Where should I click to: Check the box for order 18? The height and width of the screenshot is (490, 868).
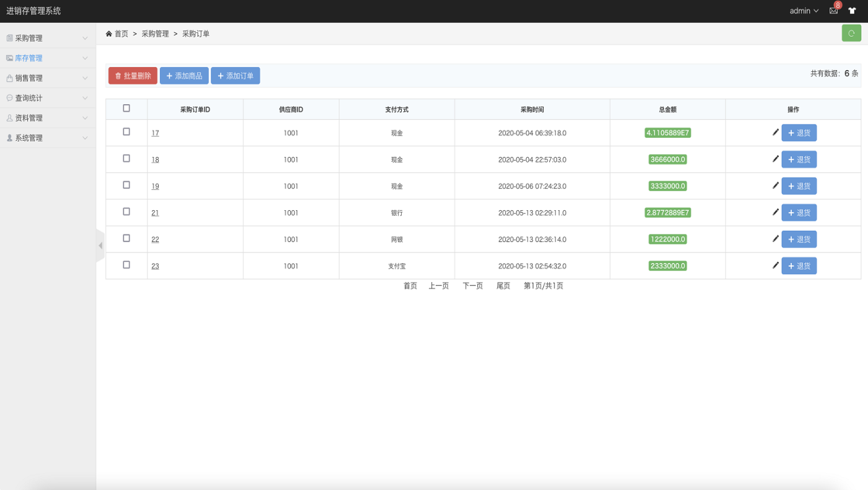126,158
